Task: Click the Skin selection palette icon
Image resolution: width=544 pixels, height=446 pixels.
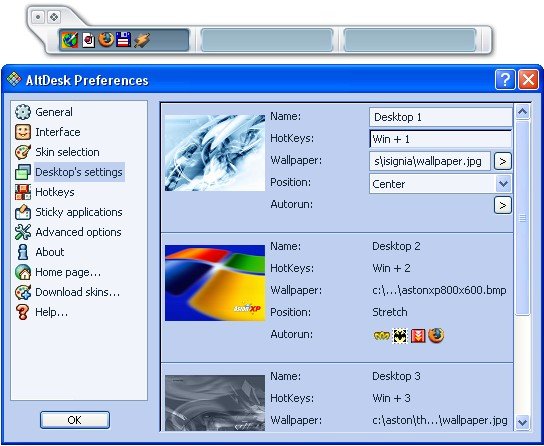Action: pos(23,152)
